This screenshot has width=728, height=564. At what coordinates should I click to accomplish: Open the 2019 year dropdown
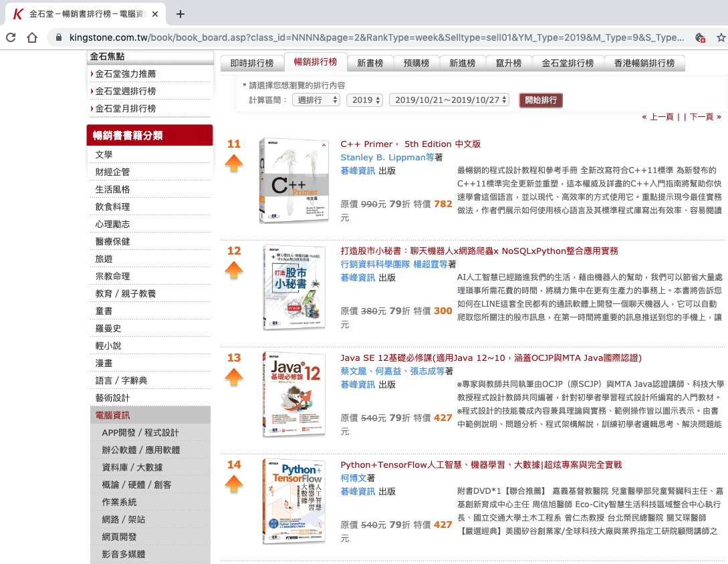click(x=364, y=100)
